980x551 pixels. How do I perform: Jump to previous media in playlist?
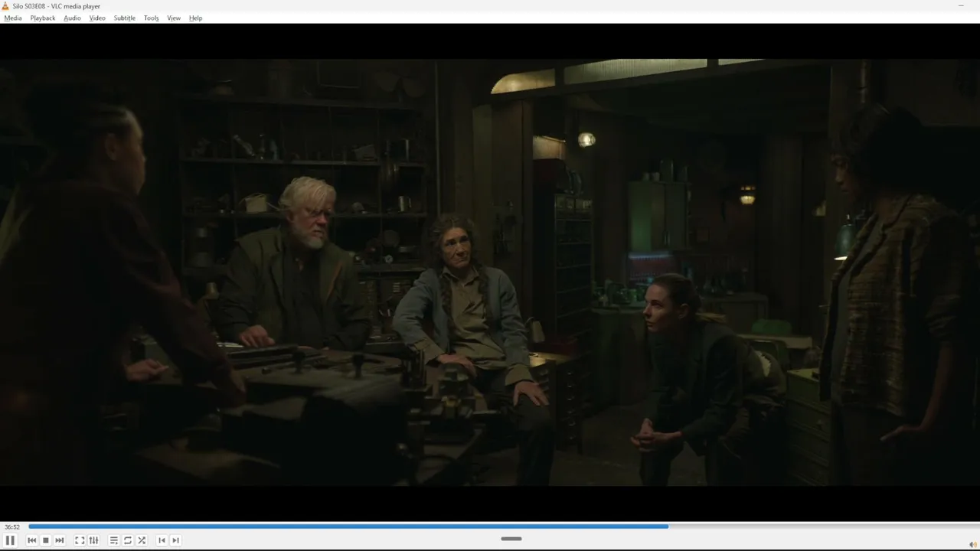31,540
